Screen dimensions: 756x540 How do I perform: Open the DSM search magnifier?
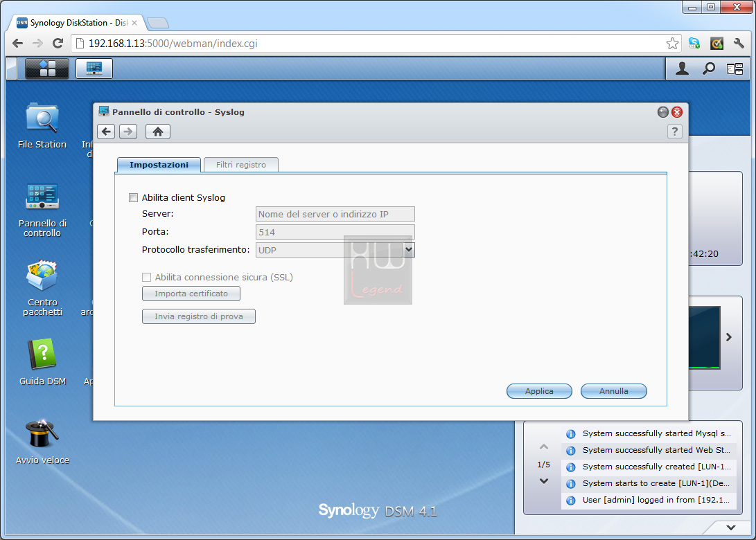point(708,69)
